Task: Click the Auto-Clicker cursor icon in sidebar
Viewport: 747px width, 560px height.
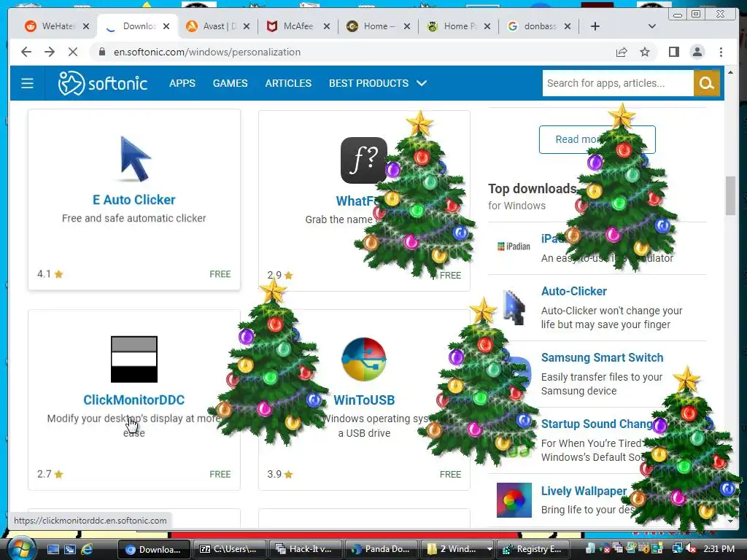Action: (x=514, y=308)
